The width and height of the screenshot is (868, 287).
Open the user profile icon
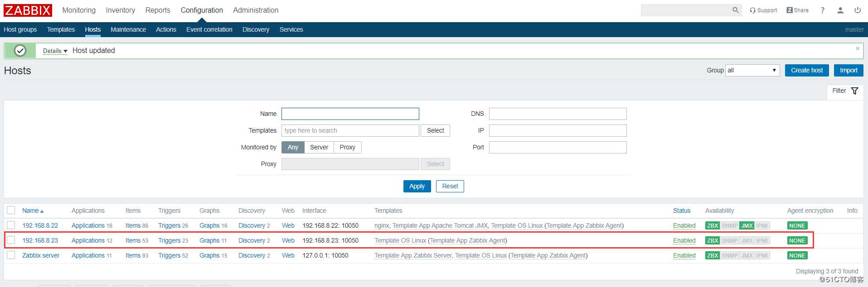click(840, 10)
